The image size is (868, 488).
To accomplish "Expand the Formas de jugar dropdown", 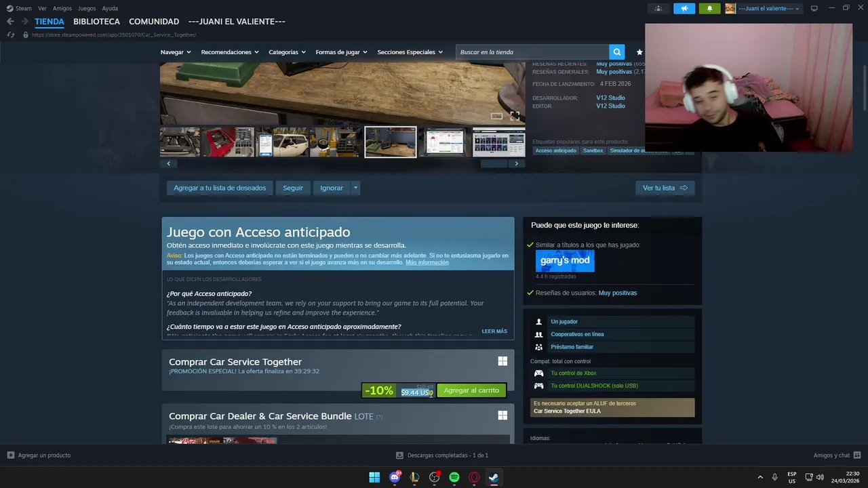I will [341, 52].
